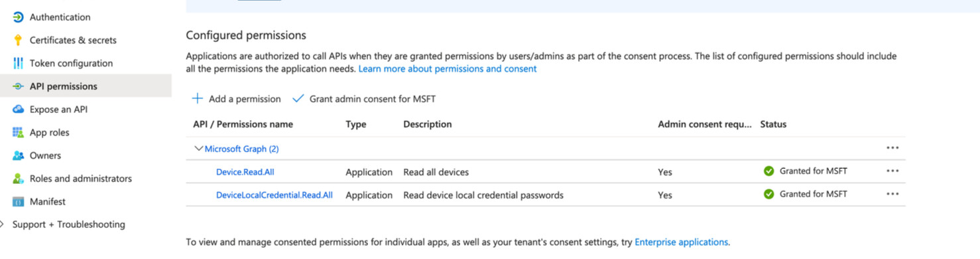Click the App roles grid icon
The image size is (980, 259).
click(x=18, y=132)
